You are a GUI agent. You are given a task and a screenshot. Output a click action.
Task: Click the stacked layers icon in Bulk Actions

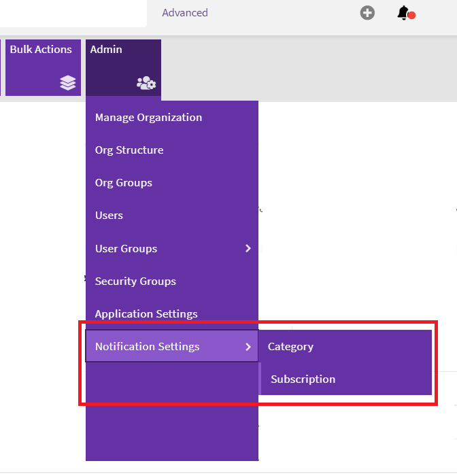click(67, 83)
